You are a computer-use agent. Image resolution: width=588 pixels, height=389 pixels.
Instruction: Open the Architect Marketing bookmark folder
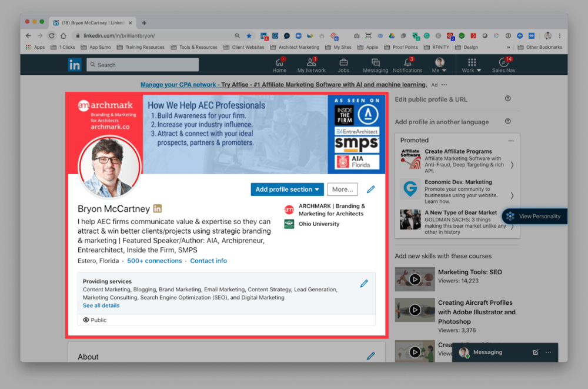(295, 47)
